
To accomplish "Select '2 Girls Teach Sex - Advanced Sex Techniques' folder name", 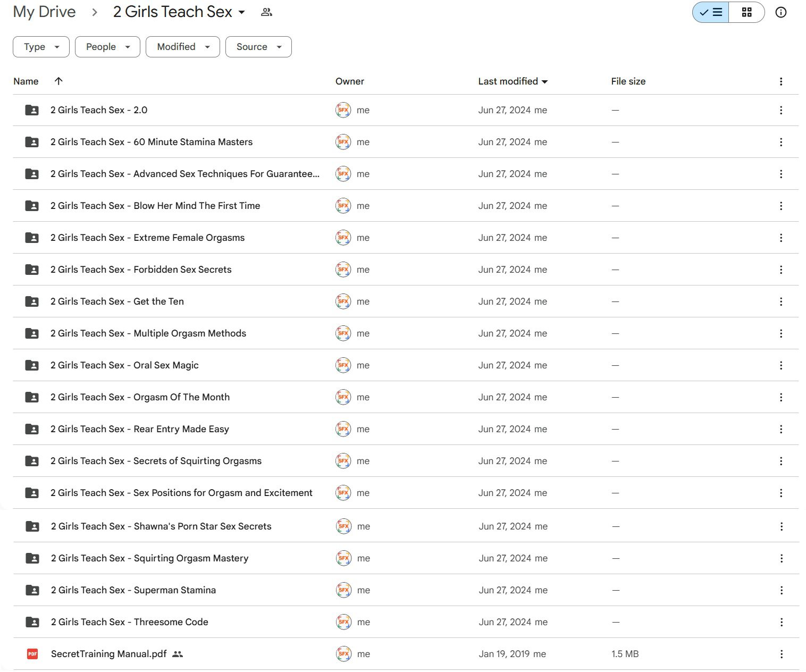I will point(185,174).
